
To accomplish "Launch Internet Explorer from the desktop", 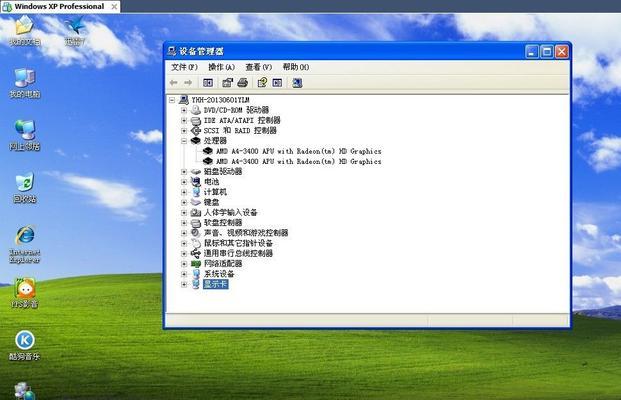I will [x=25, y=245].
